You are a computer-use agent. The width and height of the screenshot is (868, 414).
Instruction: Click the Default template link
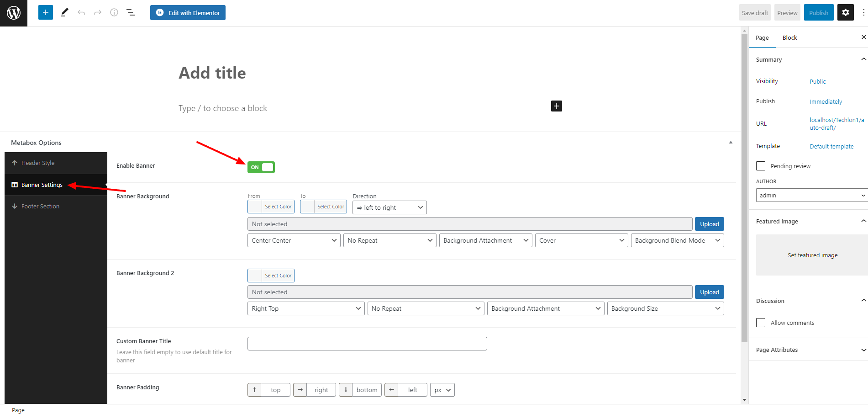pyautogui.click(x=831, y=146)
